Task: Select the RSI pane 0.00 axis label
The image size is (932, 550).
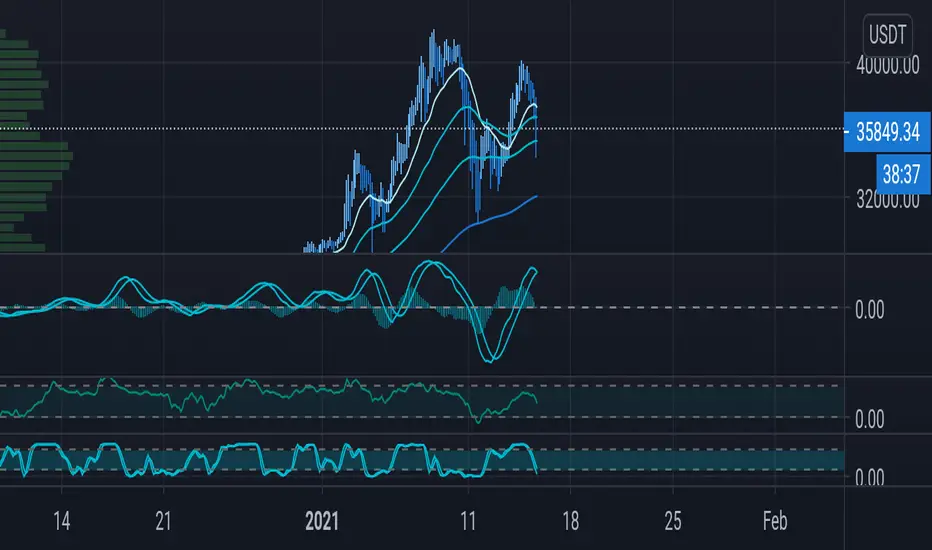Action: coord(870,419)
